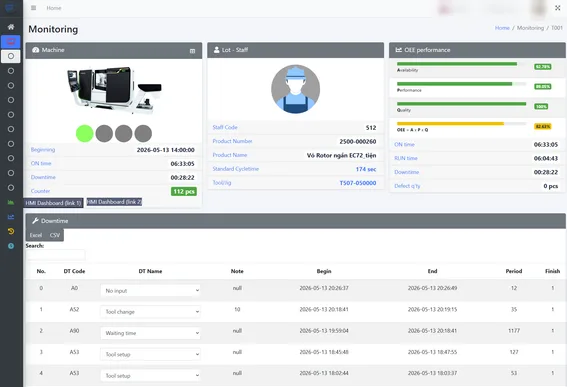Click the 'A52' DT Code cell
The image size is (567, 387).
[74, 310]
